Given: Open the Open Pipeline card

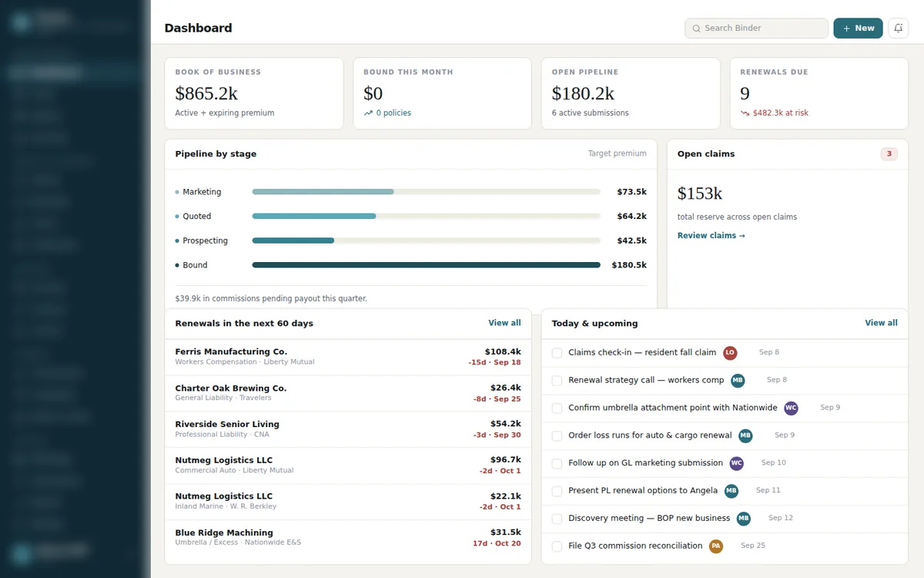Looking at the screenshot, I should pyautogui.click(x=631, y=93).
